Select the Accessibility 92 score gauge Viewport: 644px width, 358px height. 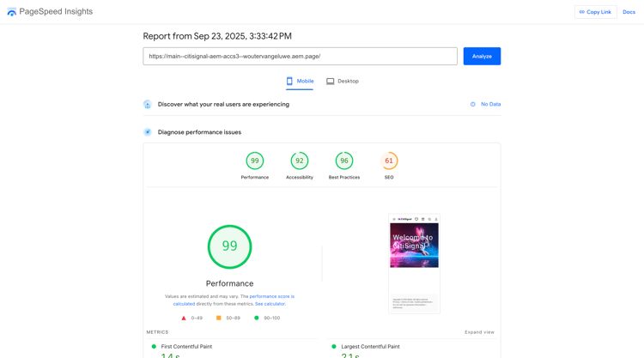point(300,161)
